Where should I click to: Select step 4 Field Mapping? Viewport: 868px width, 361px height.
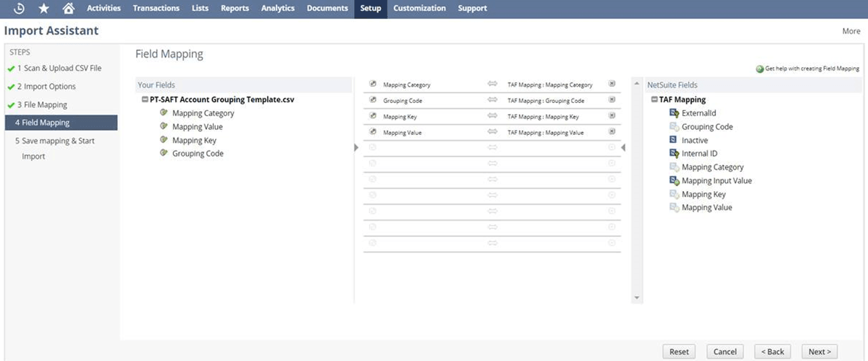(x=62, y=123)
